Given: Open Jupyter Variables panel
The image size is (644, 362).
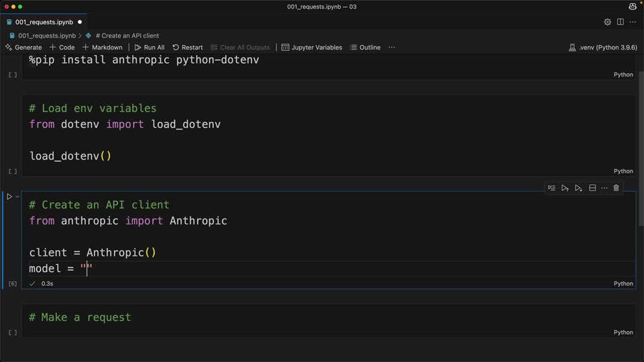Looking at the screenshot, I should (312, 47).
